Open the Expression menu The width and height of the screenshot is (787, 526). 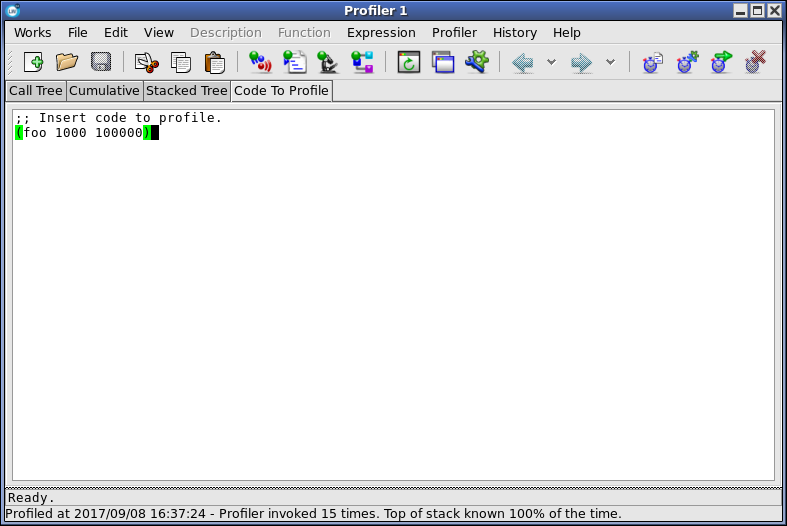381,33
